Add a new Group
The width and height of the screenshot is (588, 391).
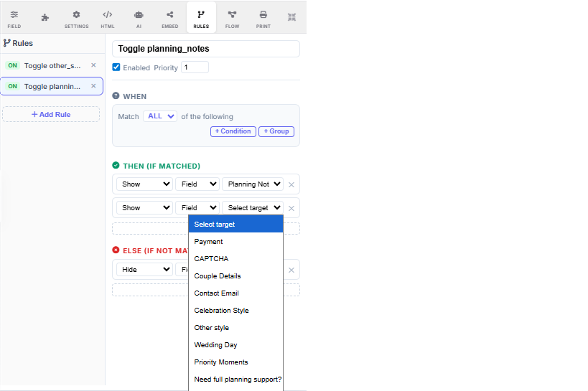pos(276,131)
